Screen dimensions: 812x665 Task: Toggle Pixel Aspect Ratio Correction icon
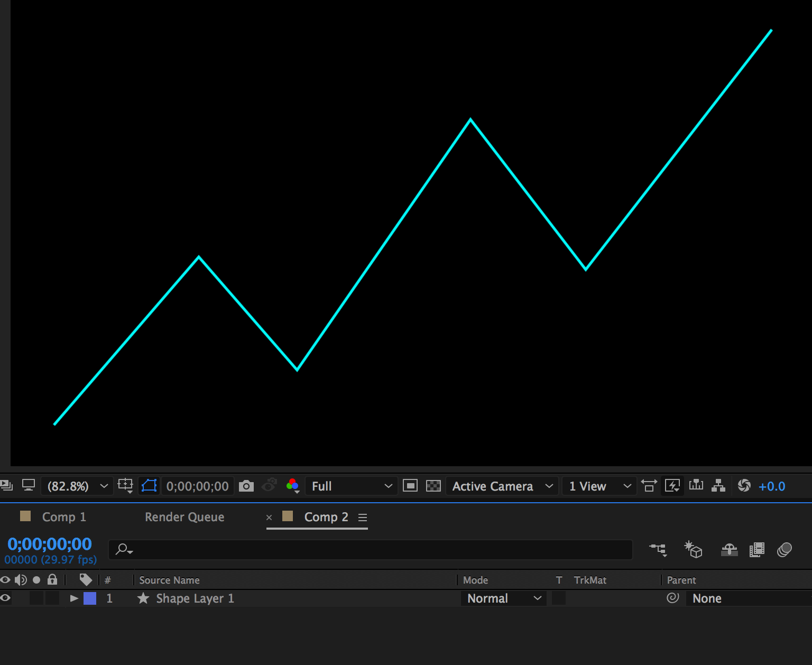coord(649,485)
